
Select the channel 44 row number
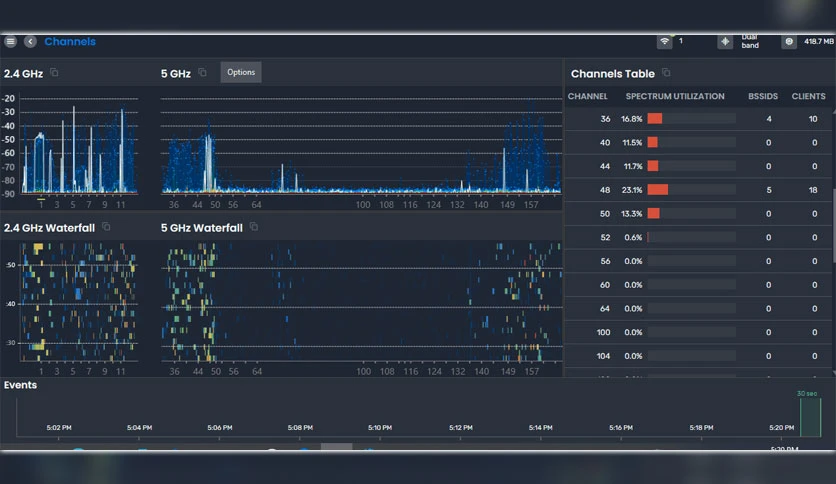click(605, 166)
